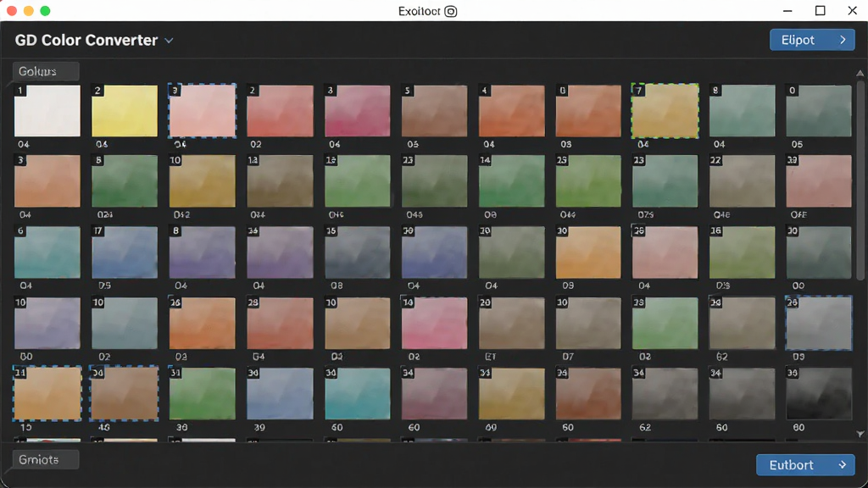Click the Elipot button
This screenshot has height=488, width=868.
[x=812, y=40]
